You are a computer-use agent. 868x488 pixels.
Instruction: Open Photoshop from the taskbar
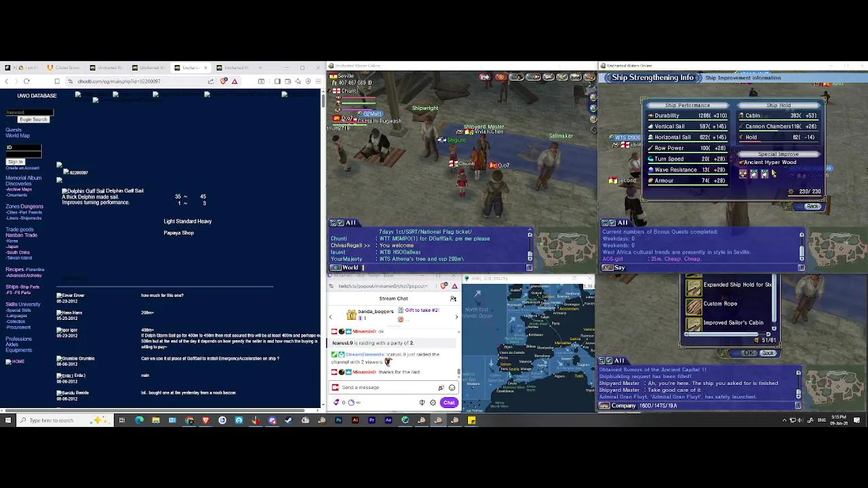coord(338,420)
